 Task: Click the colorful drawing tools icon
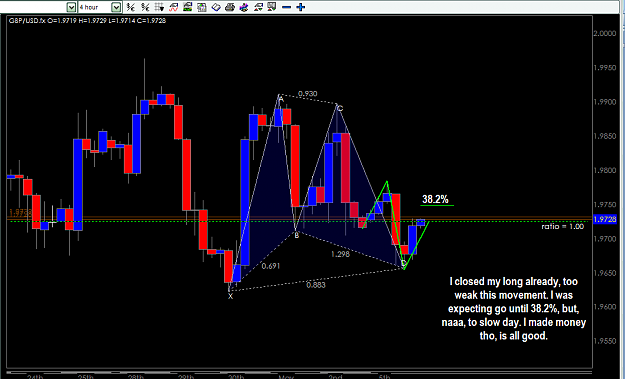[244, 7]
